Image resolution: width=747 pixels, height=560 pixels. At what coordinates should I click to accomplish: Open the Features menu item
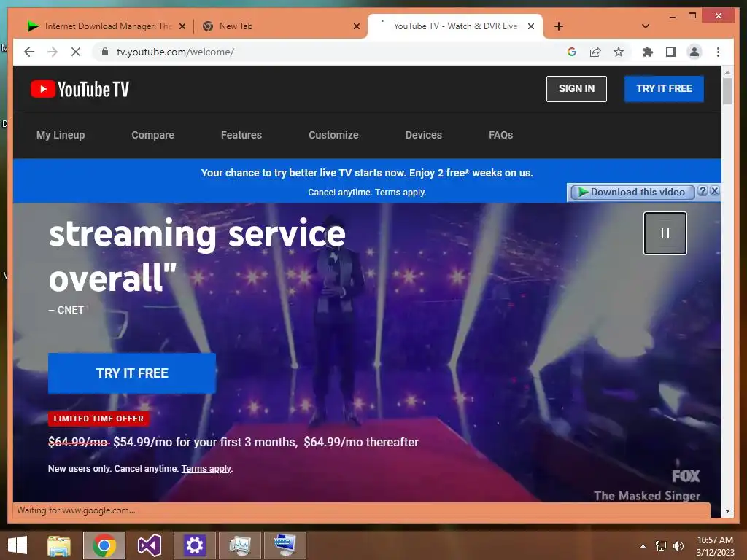coord(241,135)
